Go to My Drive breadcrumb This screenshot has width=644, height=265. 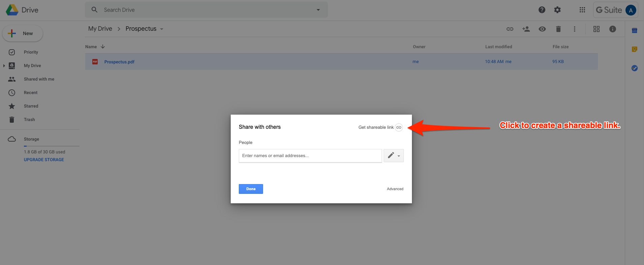click(100, 29)
